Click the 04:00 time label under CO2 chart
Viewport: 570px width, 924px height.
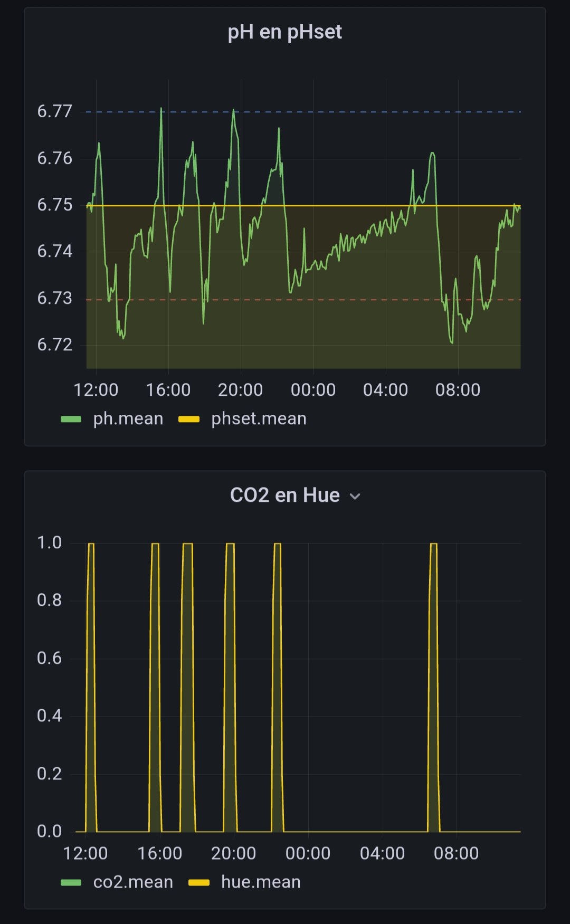382,853
